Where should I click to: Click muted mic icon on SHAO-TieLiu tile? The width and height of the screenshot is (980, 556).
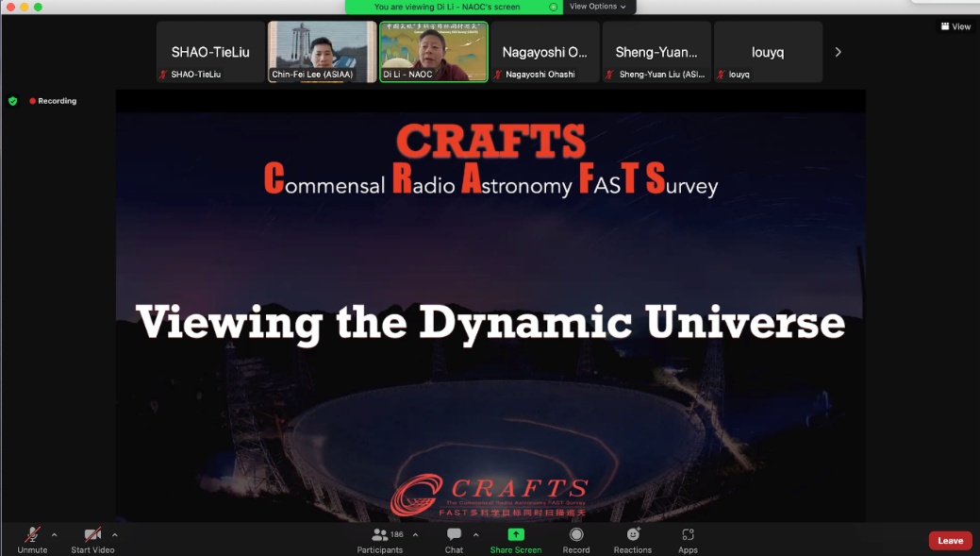pos(164,75)
